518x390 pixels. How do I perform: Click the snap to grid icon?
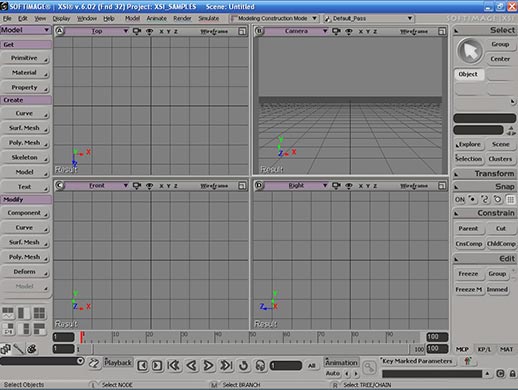[510, 199]
